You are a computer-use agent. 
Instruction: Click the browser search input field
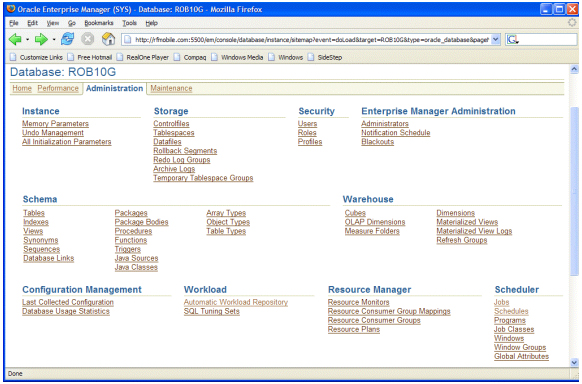coord(548,39)
